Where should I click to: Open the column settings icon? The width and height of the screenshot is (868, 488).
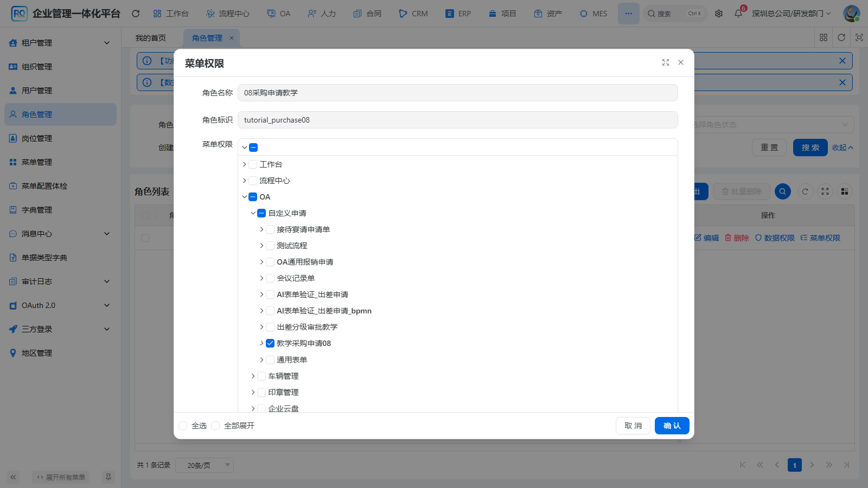845,191
